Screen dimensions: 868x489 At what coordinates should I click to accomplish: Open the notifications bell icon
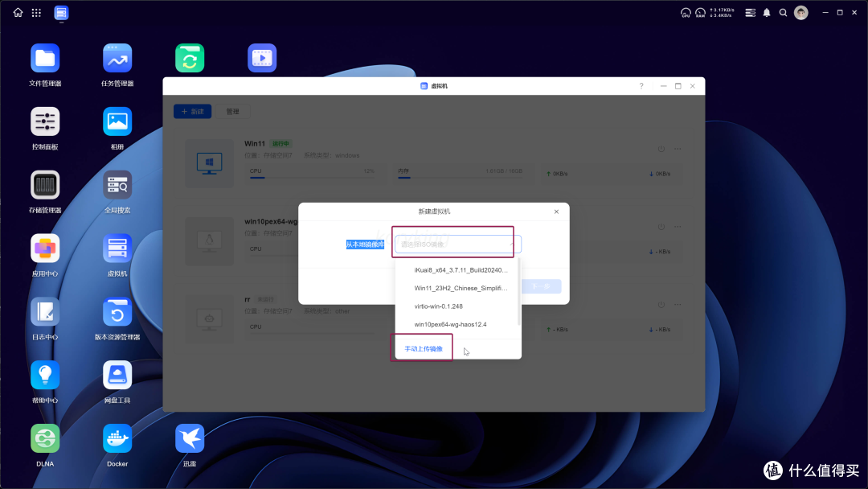[x=767, y=12]
